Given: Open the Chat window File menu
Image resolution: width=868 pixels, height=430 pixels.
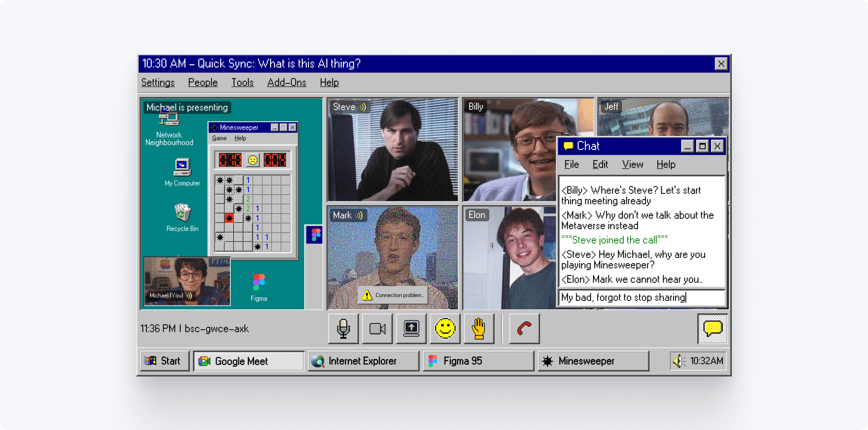Looking at the screenshot, I should point(572,164).
